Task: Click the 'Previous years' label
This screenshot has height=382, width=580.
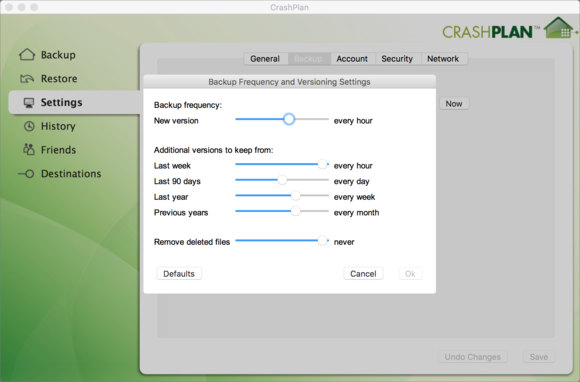Action: click(x=181, y=213)
